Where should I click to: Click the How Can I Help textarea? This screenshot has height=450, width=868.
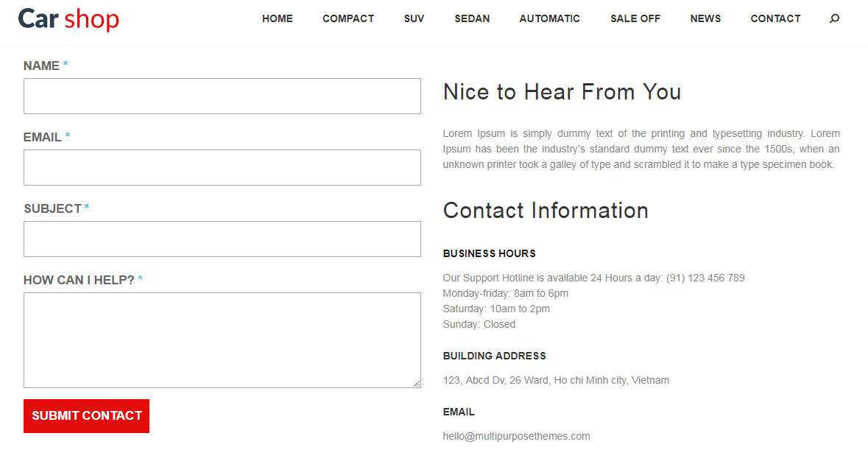(222, 340)
